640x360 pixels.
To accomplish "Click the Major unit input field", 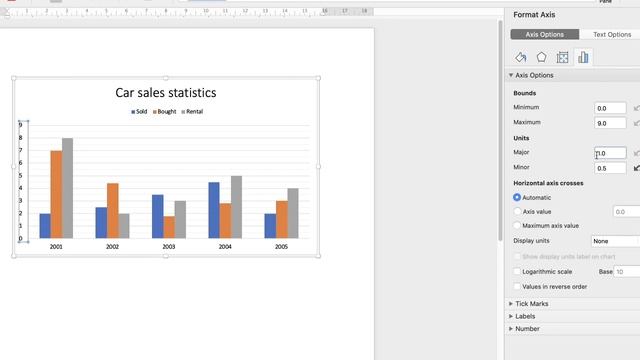I will (x=610, y=153).
